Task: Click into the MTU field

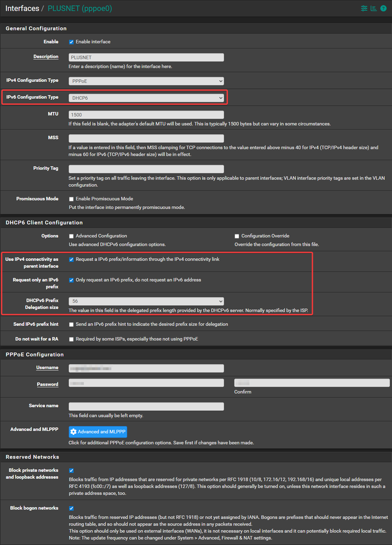Action: (146, 115)
